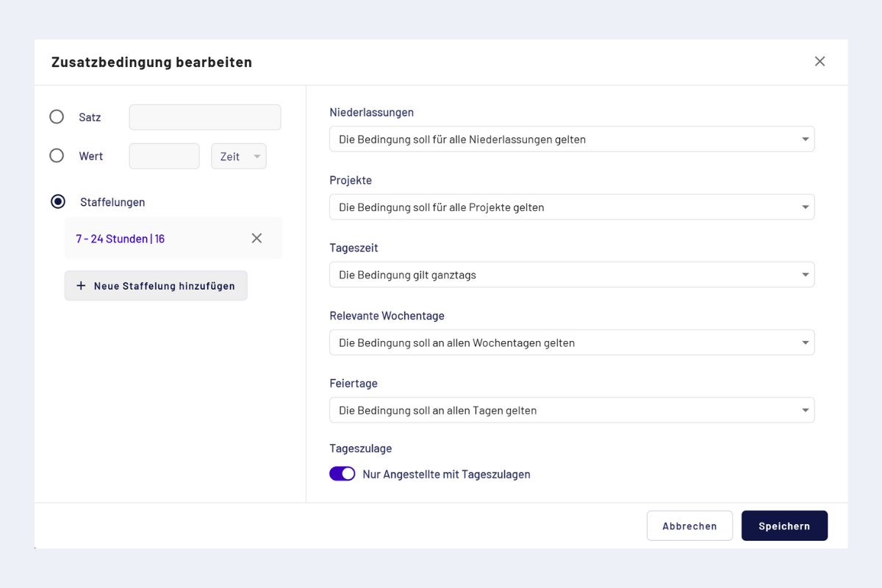Close the Zusatzbedingung bearbeiten dialog

coord(820,62)
